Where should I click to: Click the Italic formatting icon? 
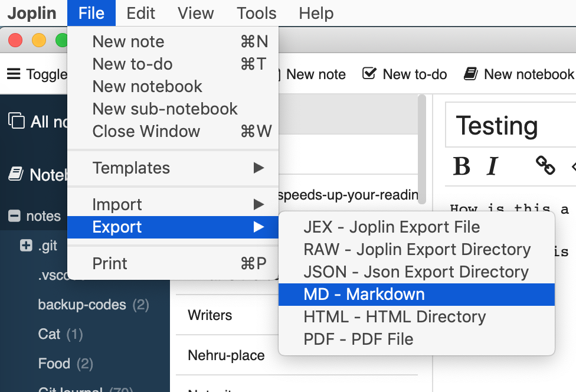coord(493,166)
